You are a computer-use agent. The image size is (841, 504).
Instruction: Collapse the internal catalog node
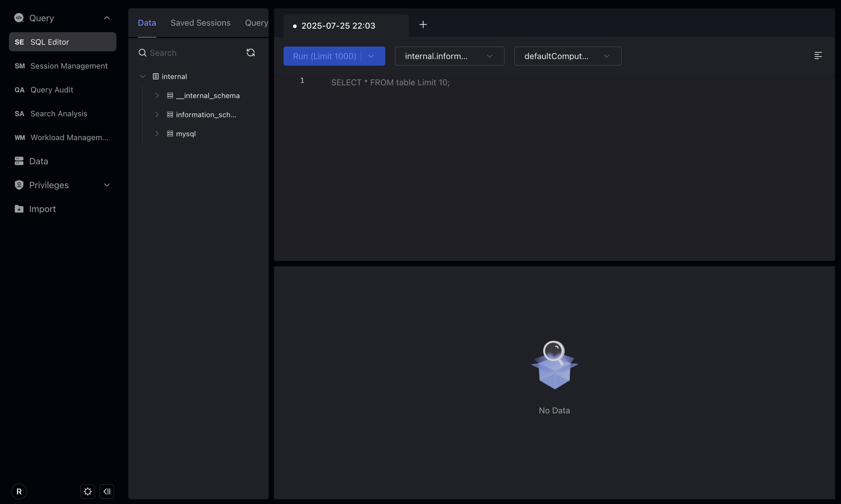(142, 76)
